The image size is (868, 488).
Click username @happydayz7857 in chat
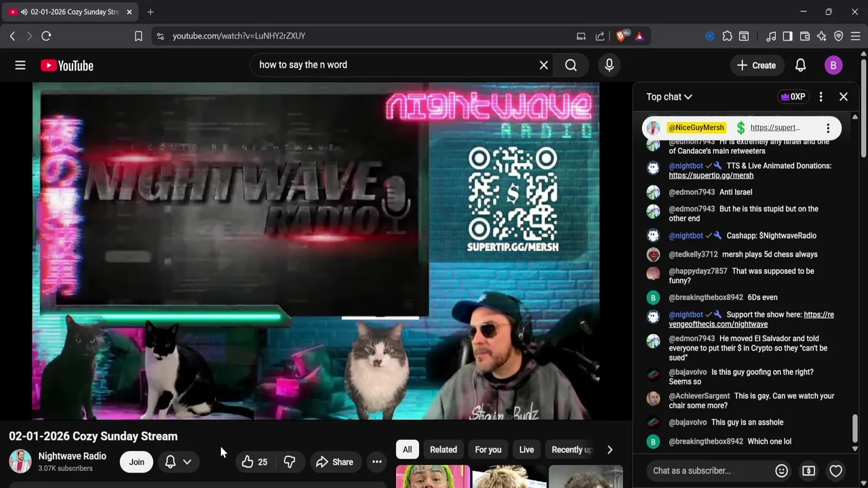[698, 271]
